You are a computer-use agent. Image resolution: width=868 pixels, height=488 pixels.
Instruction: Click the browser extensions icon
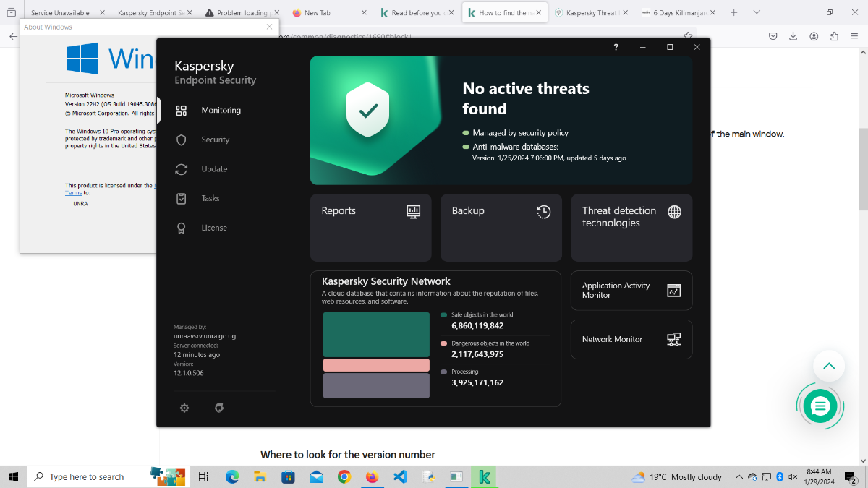click(834, 36)
